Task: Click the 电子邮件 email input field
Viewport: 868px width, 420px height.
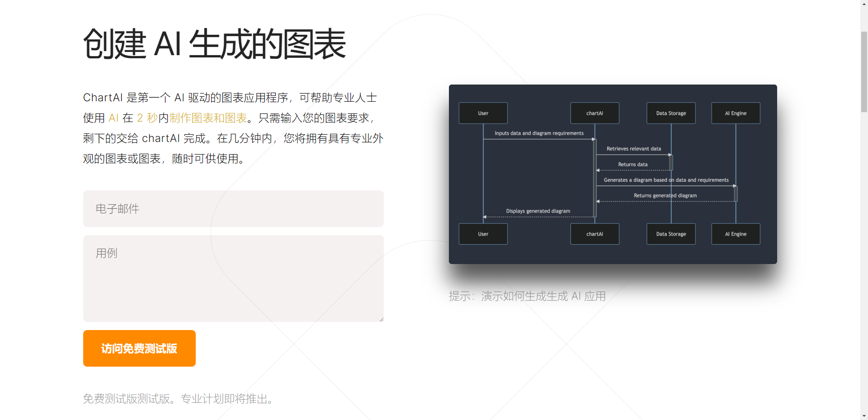Action: click(233, 208)
